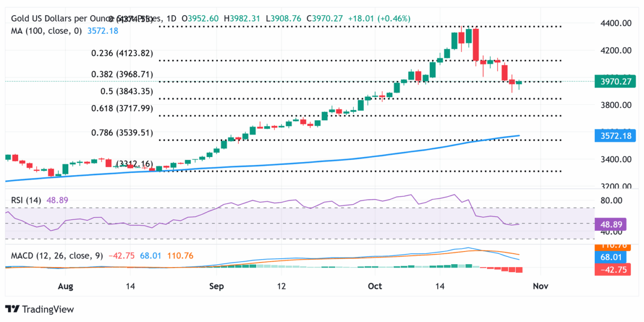
Task: Click the Nov label on the time axis
Action: click(540, 286)
